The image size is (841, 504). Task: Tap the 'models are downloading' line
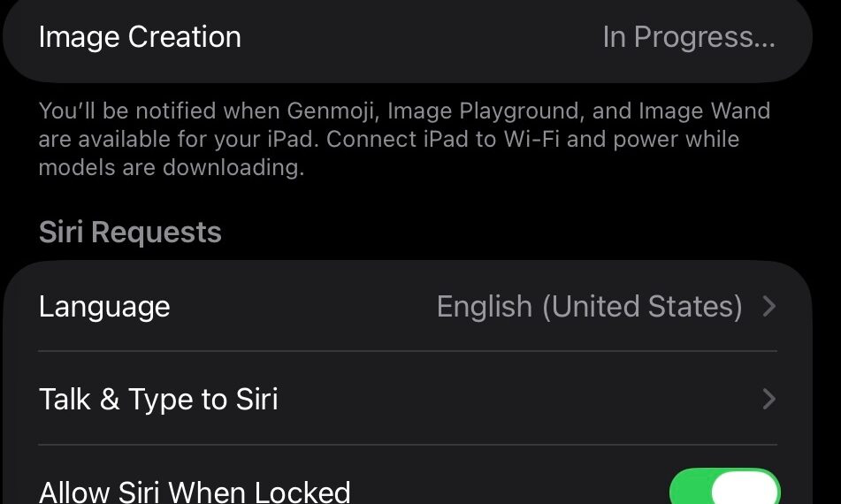(171, 168)
